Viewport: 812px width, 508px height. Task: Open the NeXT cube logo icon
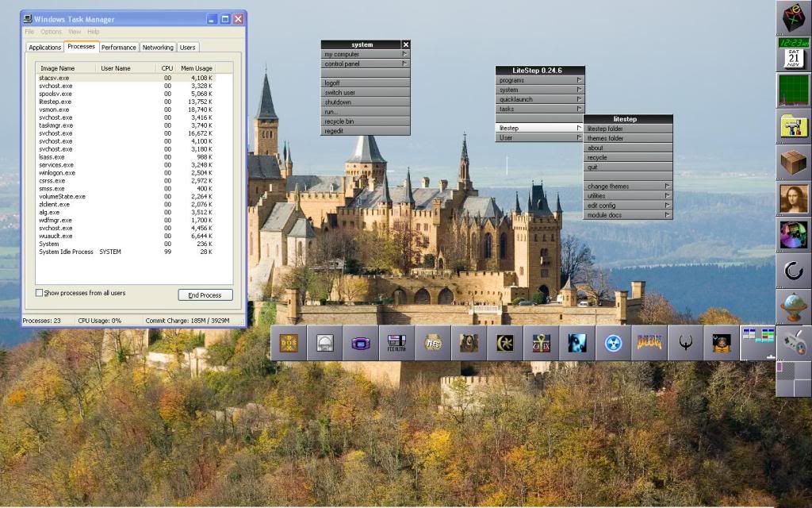(793, 17)
